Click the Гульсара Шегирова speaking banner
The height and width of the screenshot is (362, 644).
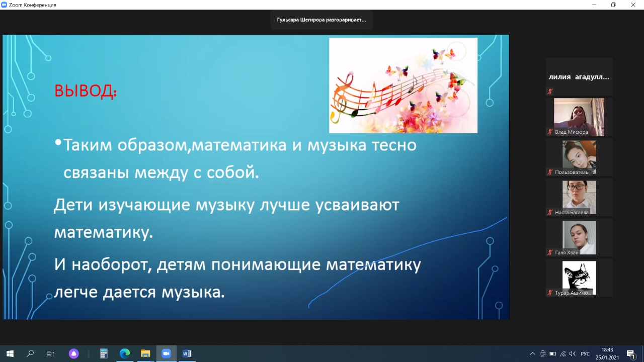point(321,20)
